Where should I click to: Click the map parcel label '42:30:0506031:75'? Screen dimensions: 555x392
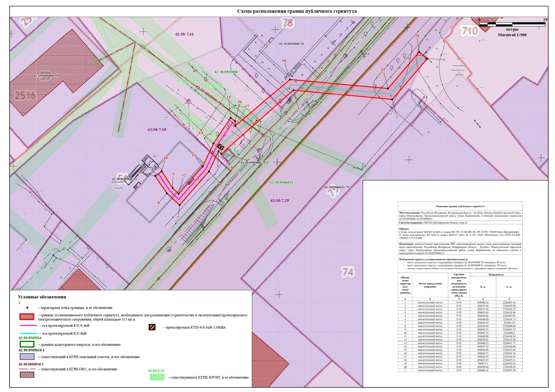337,187
